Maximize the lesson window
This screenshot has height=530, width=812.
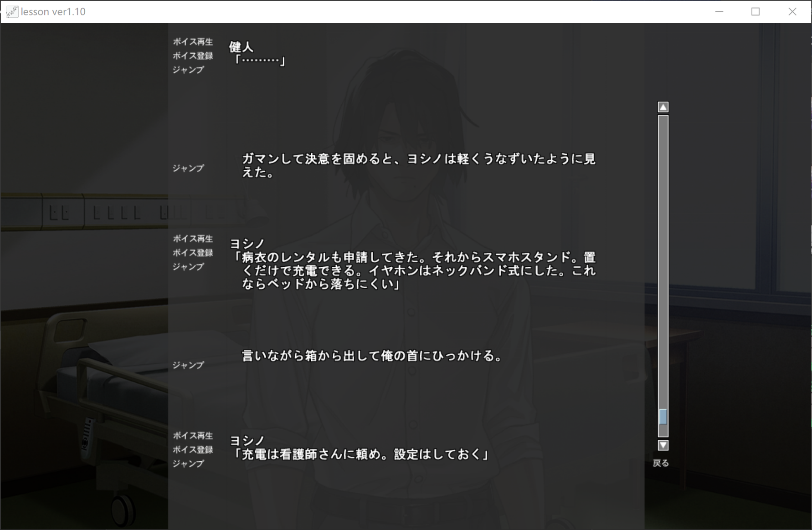(755, 12)
